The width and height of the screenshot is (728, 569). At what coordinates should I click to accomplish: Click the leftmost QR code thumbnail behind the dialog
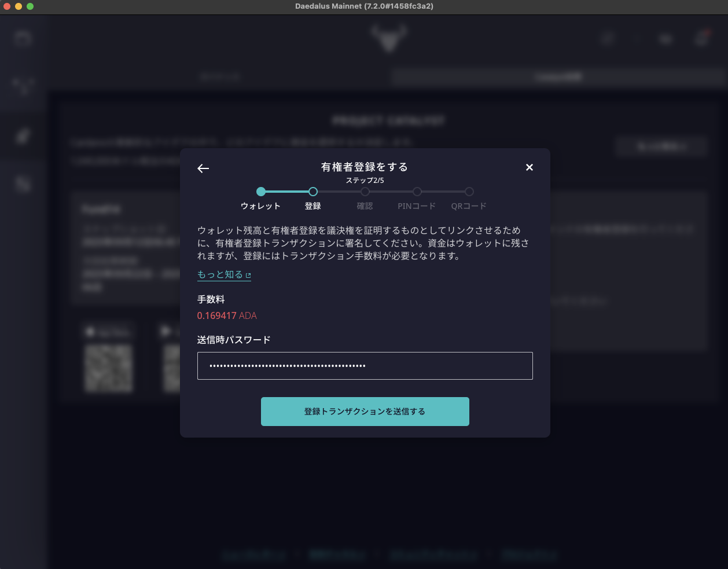109,369
